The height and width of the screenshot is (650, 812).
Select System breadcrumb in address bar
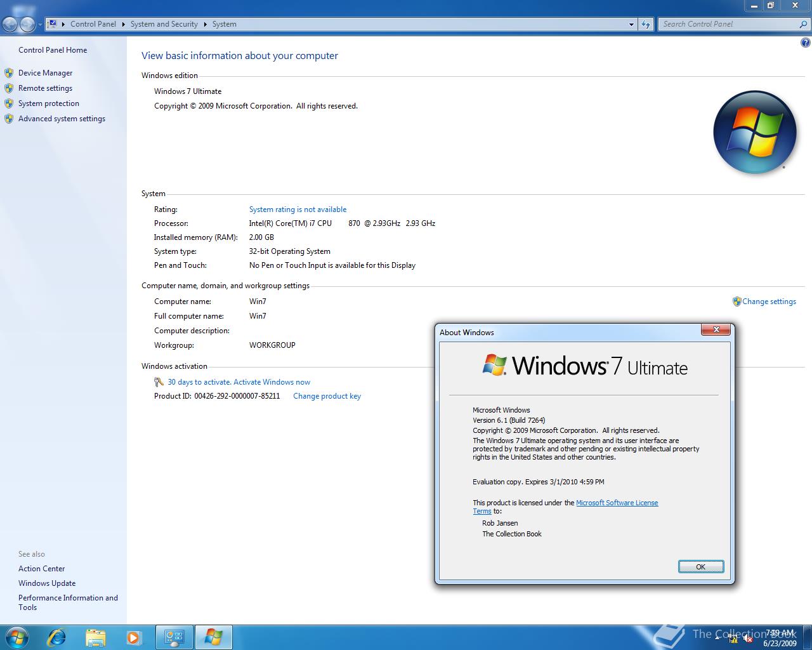(225, 24)
